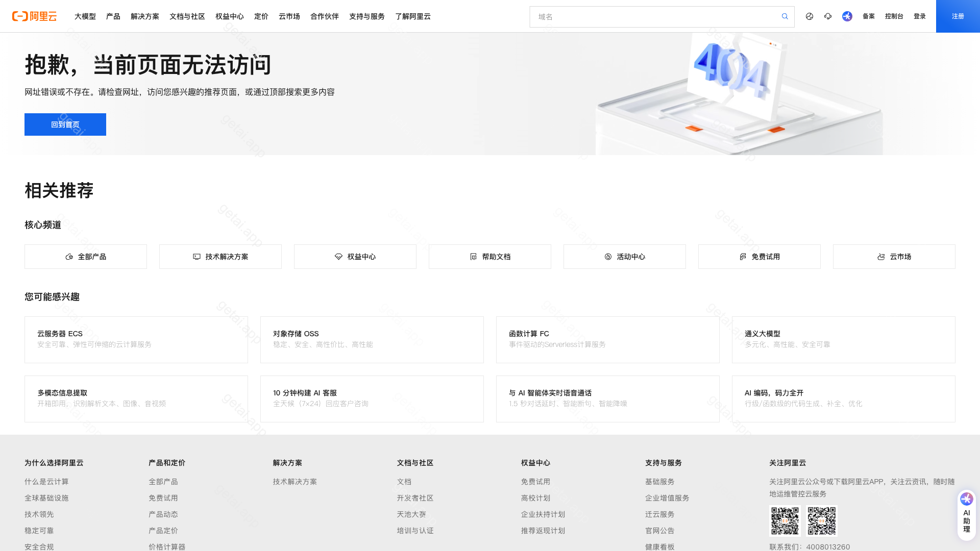
Task: Click the blue 注册 button
Action: pyautogui.click(x=958, y=16)
